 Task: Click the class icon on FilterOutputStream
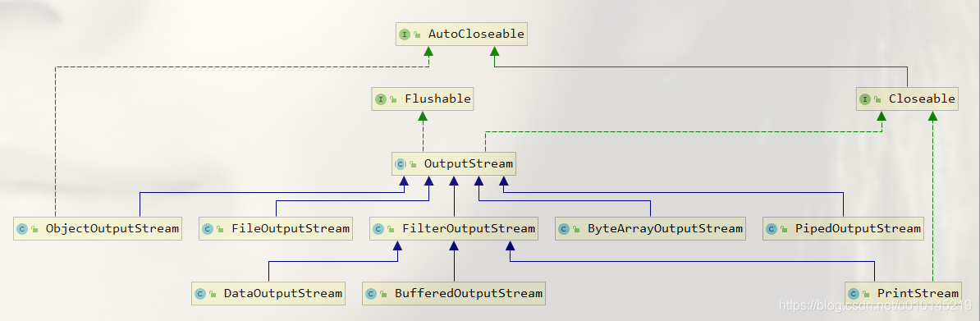tap(378, 229)
